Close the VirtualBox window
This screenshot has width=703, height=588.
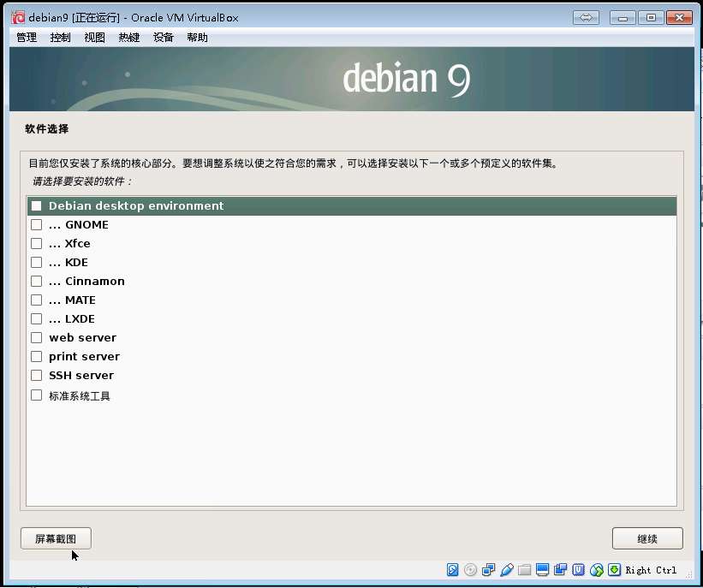point(679,17)
